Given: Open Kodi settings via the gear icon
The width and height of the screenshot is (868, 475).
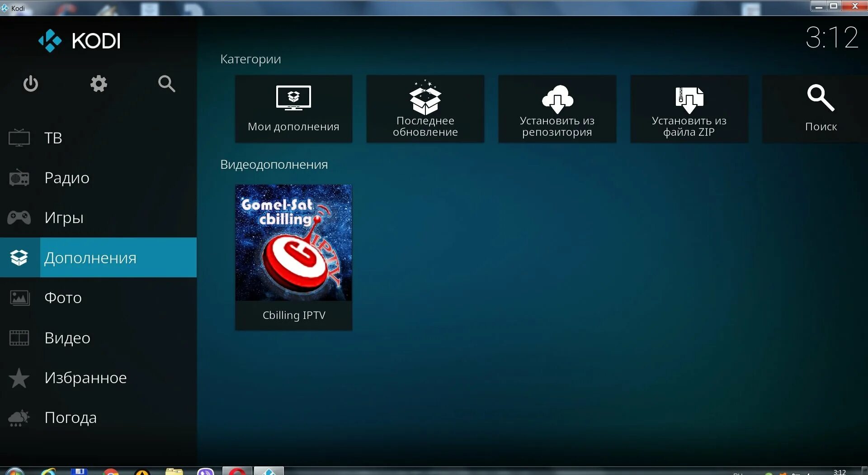Looking at the screenshot, I should [x=99, y=84].
